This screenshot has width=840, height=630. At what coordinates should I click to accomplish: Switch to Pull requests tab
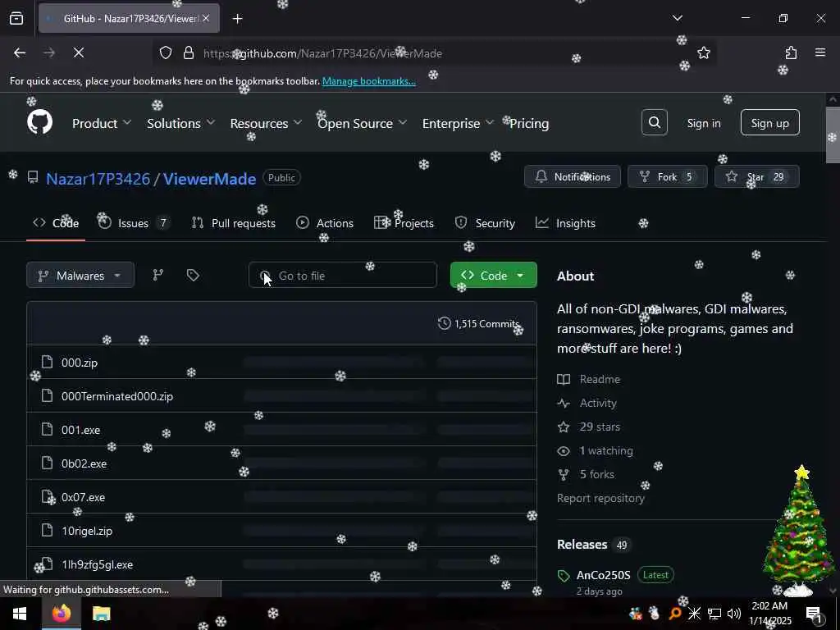(x=234, y=223)
